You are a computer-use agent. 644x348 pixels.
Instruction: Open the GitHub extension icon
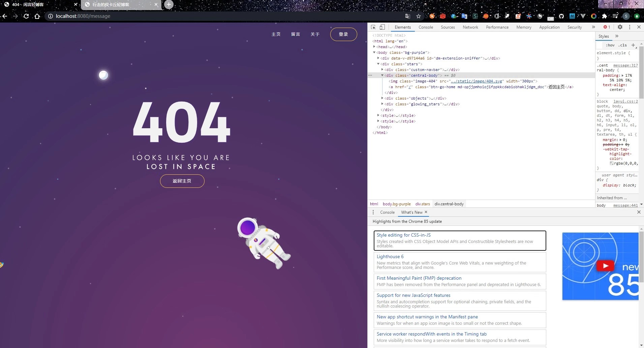(x=561, y=16)
